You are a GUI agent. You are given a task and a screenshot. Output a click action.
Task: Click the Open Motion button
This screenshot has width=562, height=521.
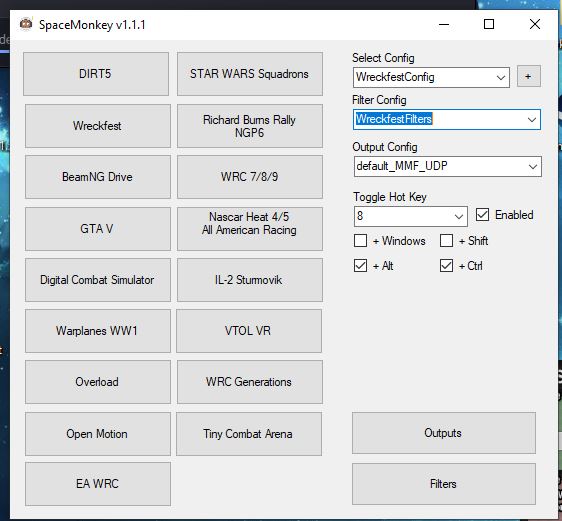(x=97, y=434)
